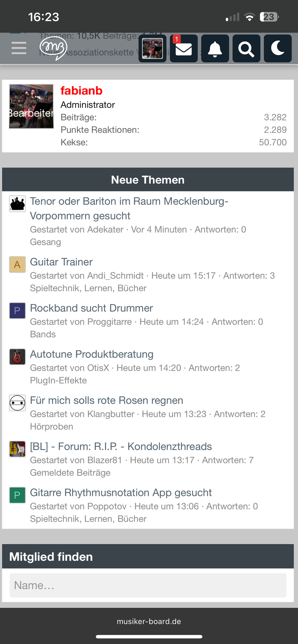Open Adekater's avatar next to the Tenor thread
Viewport: 298px width, 644px height.
click(x=17, y=204)
